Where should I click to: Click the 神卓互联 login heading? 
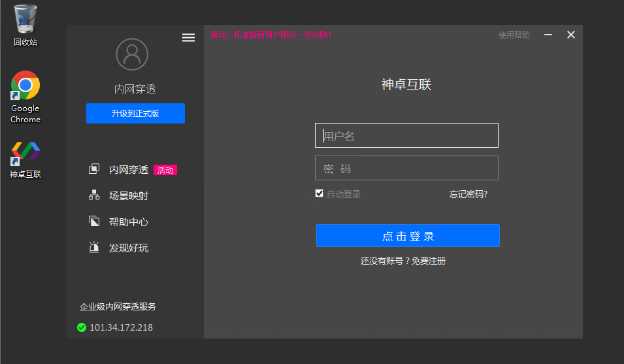[406, 84]
